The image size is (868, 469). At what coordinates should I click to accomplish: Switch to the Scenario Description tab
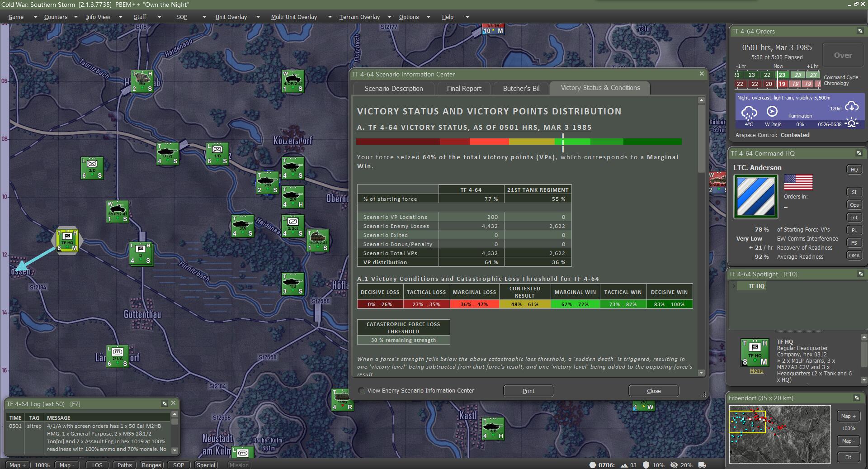tap(394, 89)
